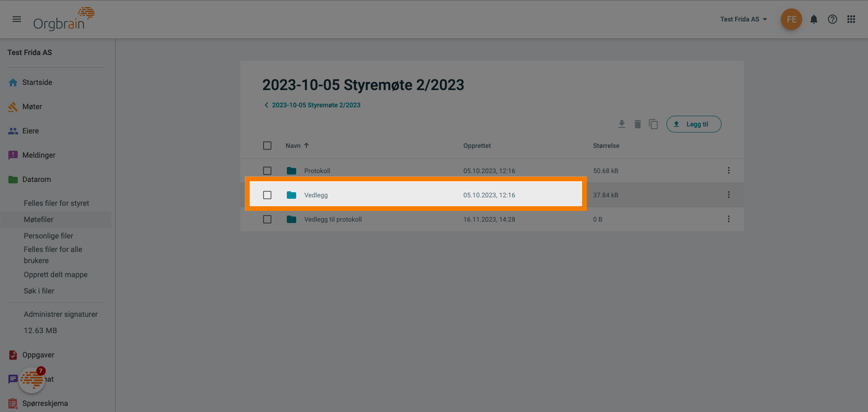The image size is (868, 412).
Task: Toggle the select-all checkbox in header
Action: (267, 146)
